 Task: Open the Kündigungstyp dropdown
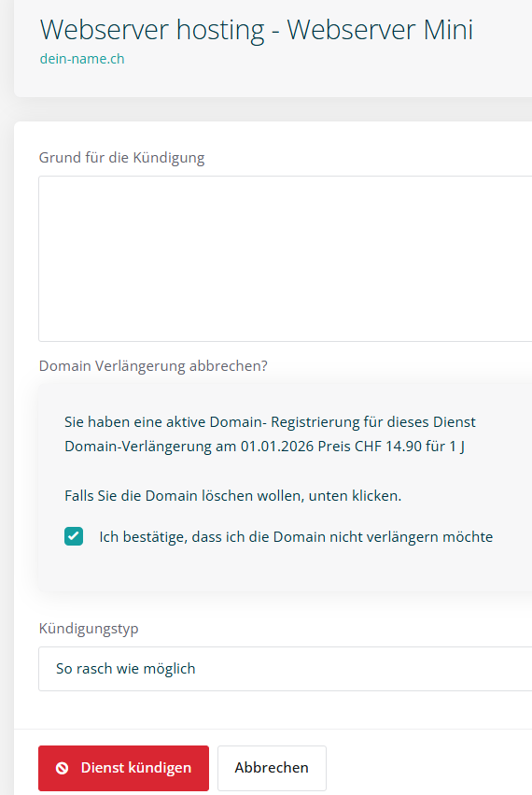click(x=286, y=669)
